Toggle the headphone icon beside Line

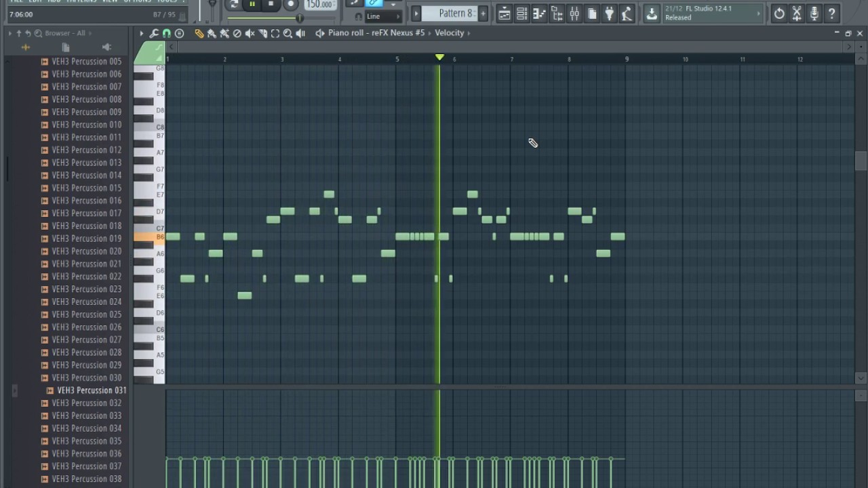(x=358, y=16)
